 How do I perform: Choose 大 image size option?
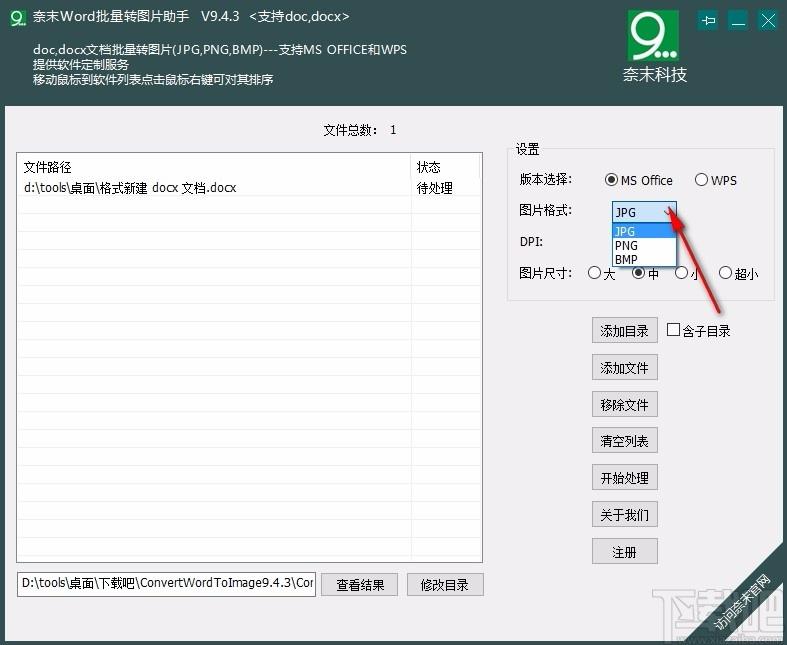pyautogui.click(x=601, y=273)
